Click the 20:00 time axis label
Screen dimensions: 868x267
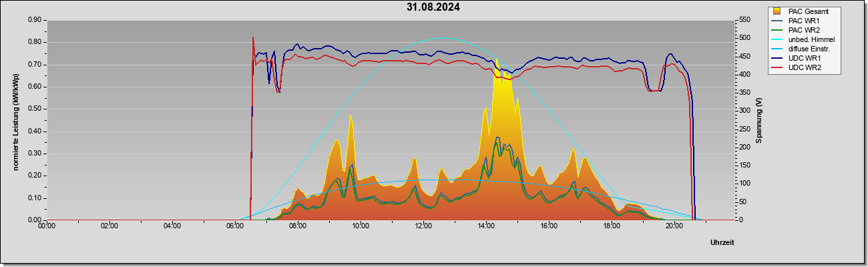(674, 226)
